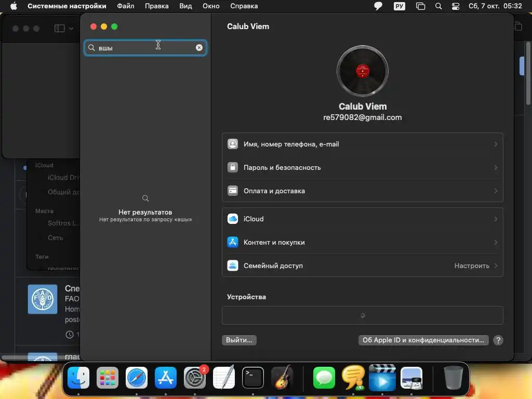The height and width of the screenshot is (399, 532).
Task: Open Messages from the Dock
Action: coord(324,378)
